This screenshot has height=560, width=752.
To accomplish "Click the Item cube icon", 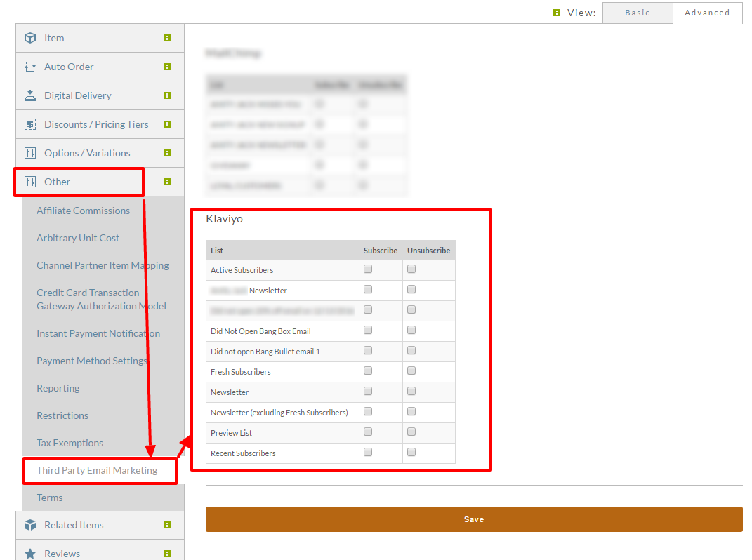I will tap(30, 38).
